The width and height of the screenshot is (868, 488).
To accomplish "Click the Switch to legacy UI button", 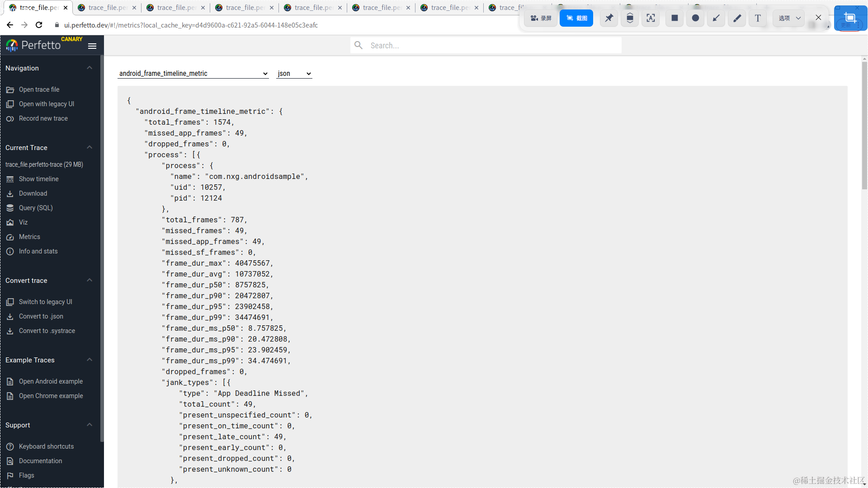I will coord(45,301).
